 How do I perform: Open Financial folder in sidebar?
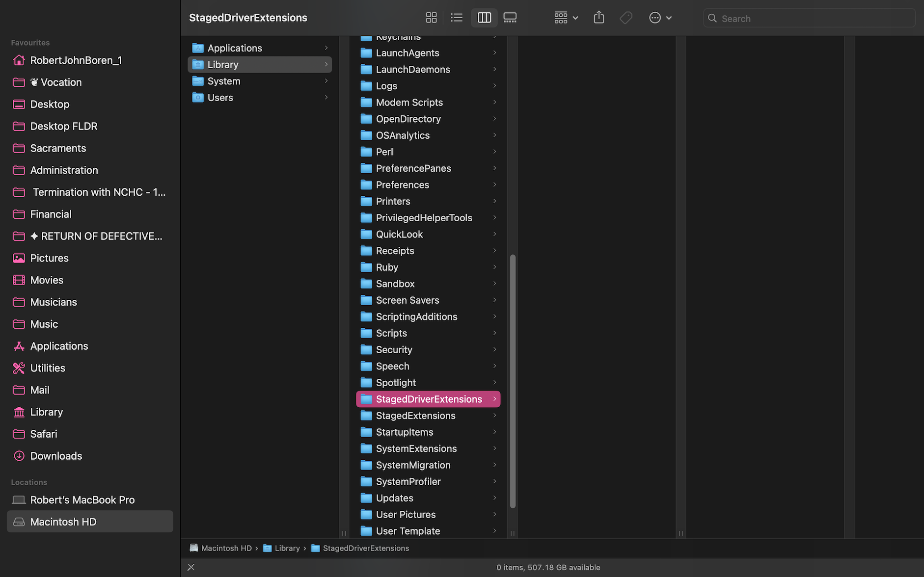[x=90, y=214]
